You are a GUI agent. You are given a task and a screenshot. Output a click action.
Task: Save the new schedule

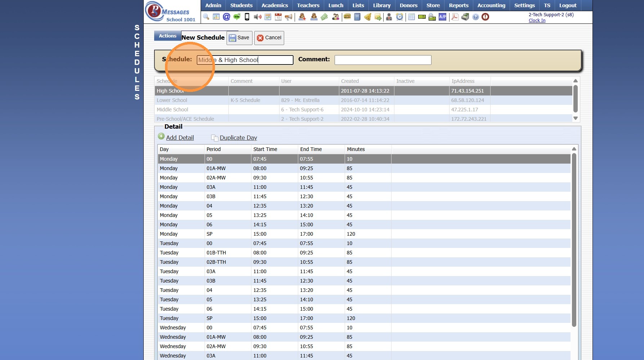[239, 38]
